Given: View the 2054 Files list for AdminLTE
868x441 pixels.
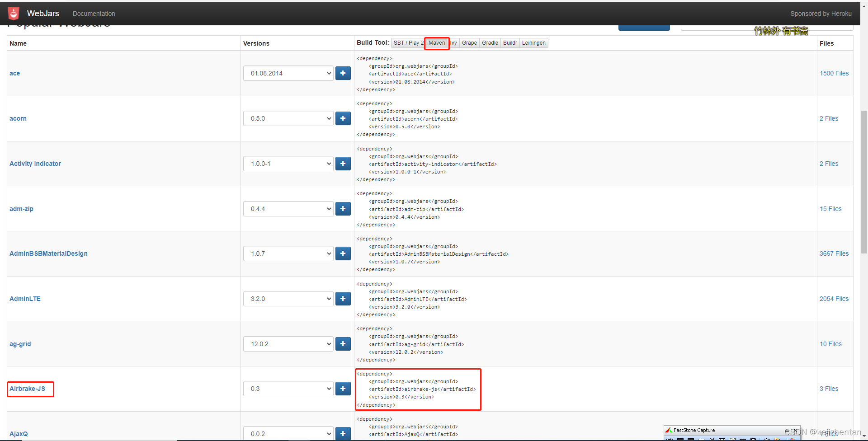Looking at the screenshot, I should tap(834, 299).
